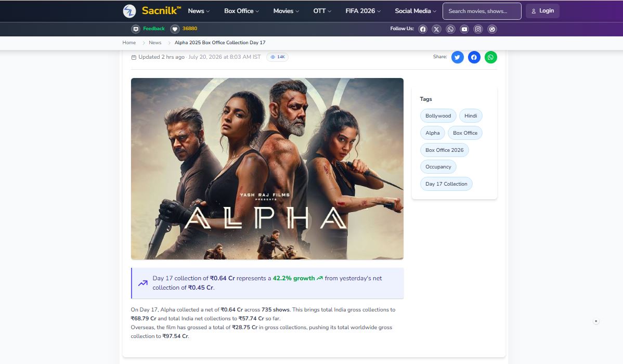Viewport: 623px width, 364px height.
Task: Click the heart likes icon
Action: (175, 29)
